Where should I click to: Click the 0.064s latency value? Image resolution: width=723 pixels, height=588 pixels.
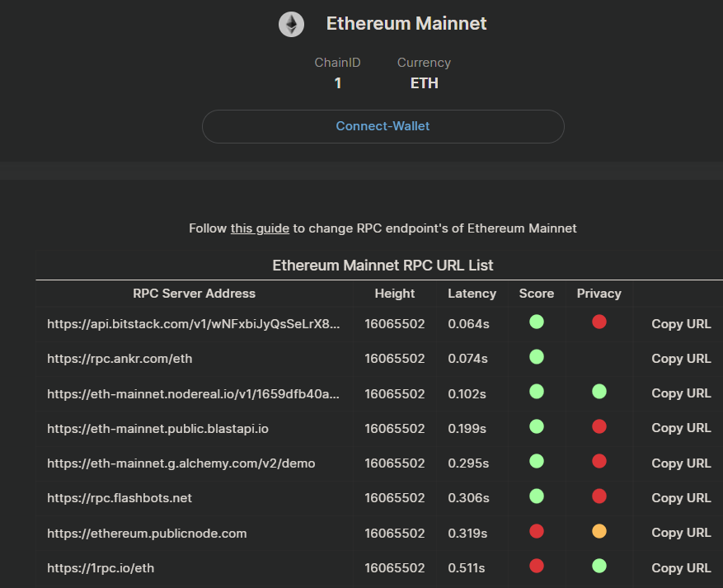click(468, 324)
